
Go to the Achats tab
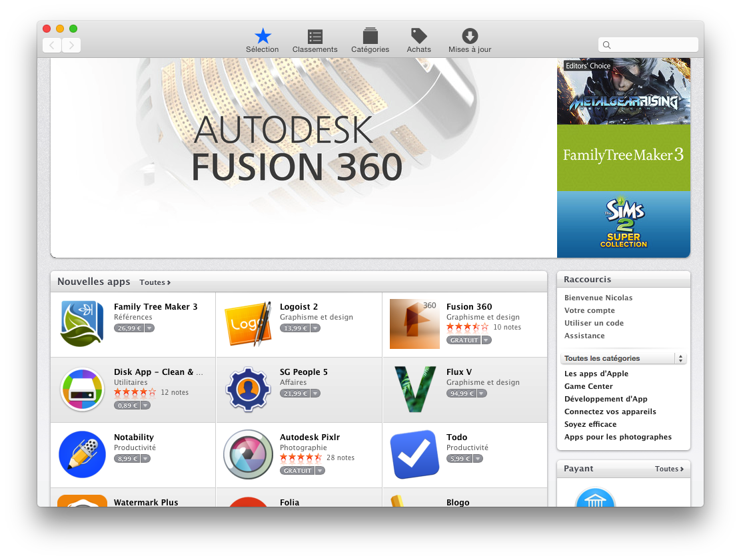pos(418,41)
